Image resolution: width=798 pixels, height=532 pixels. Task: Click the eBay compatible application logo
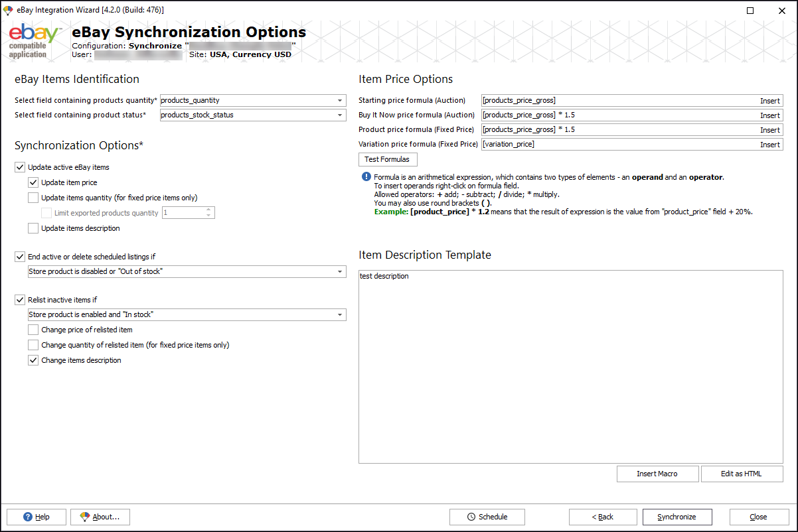tap(35, 41)
